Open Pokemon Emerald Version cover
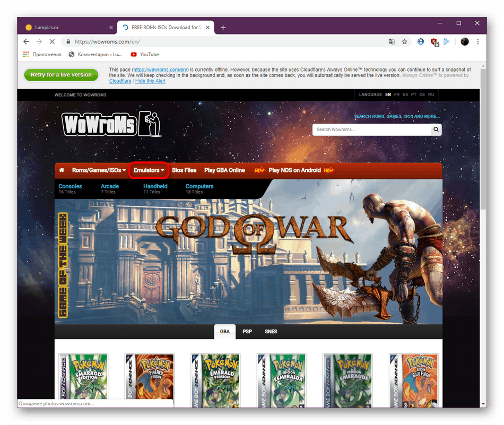 (x=215, y=380)
